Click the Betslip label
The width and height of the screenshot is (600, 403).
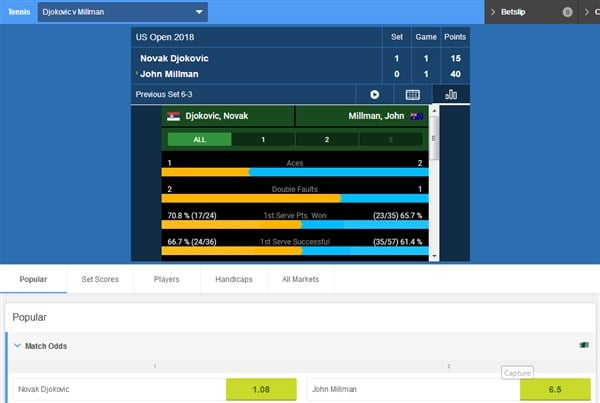(513, 12)
